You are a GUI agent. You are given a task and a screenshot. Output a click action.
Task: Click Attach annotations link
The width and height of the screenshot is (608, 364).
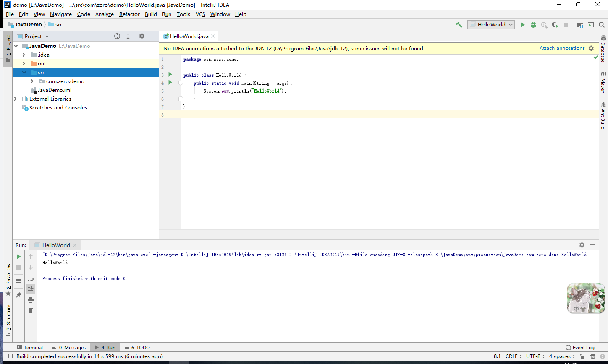pyautogui.click(x=562, y=48)
